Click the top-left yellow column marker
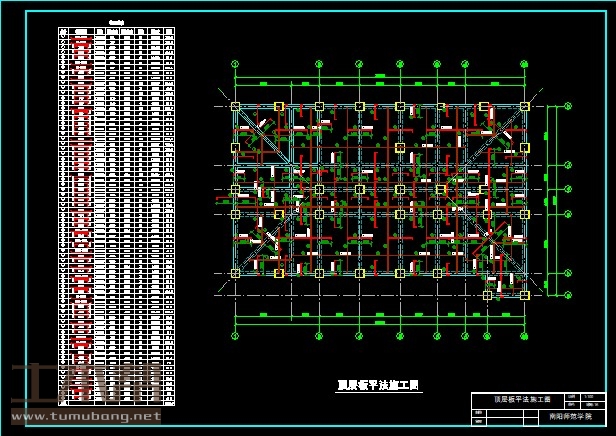 (236, 107)
